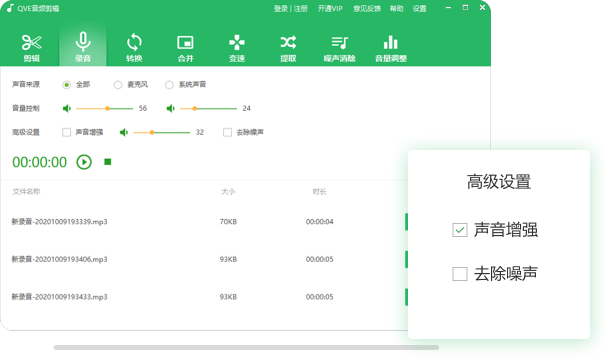The height and width of the screenshot is (360, 609).
Task: Click speaker icon beside 声音增强 slider
Action: point(124,132)
